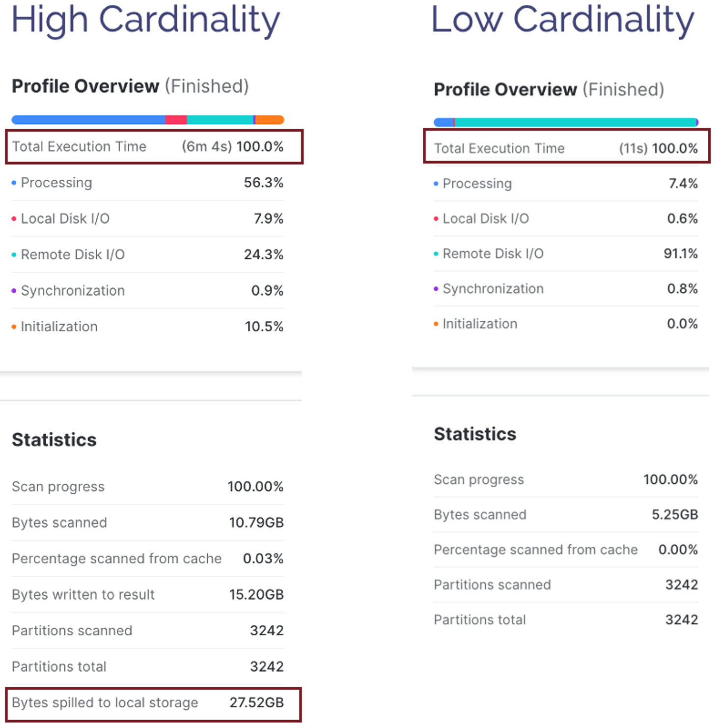
Task: Click blue Processing dot in Low Cardinality
Action: pyautogui.click(x=436, y=184)
